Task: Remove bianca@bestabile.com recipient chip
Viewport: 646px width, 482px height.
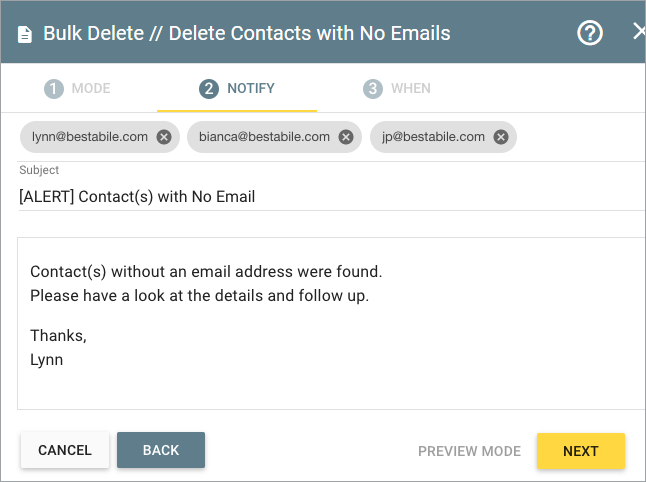Action: [346, 137]
